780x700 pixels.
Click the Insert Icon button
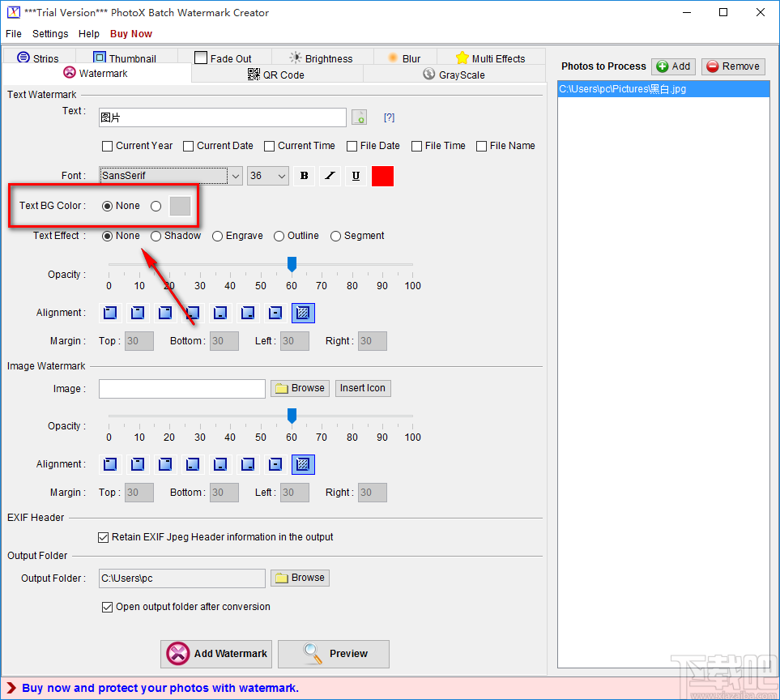(363, 388)
